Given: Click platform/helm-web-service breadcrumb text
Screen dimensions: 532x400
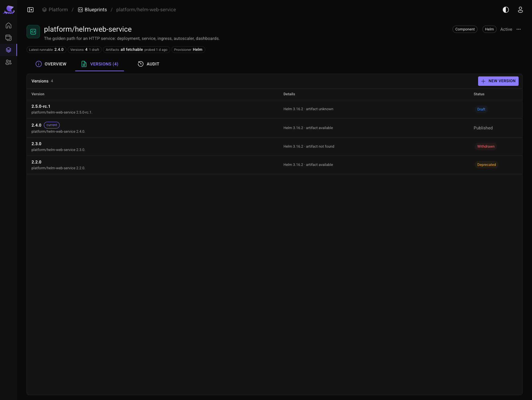Looking at the screenshot, I should (146, 10).
